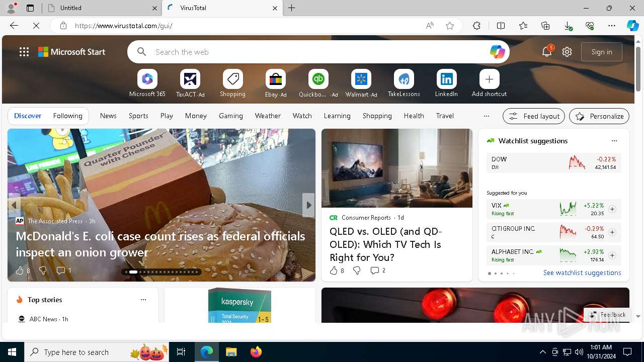Show previous slide in news carousel
This screenshot has height=362, width=644.
click(14, 205)
